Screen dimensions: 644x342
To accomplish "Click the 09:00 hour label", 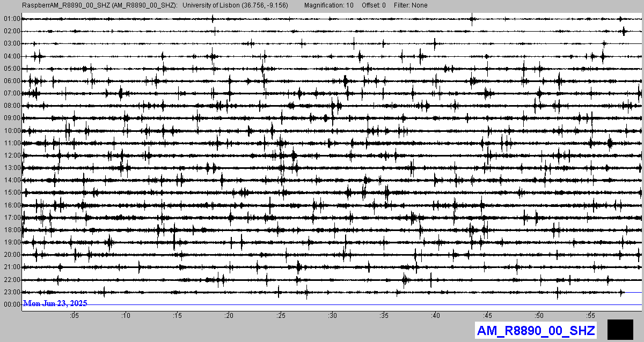I will [x=12, y=118].
